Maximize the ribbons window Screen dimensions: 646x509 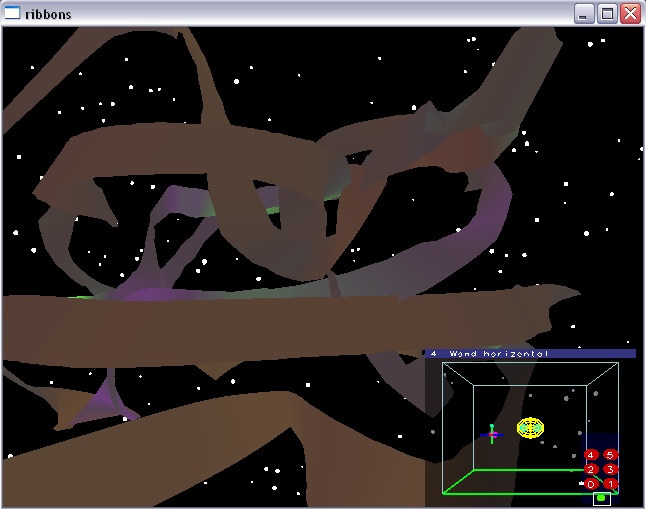pos(607,14)
